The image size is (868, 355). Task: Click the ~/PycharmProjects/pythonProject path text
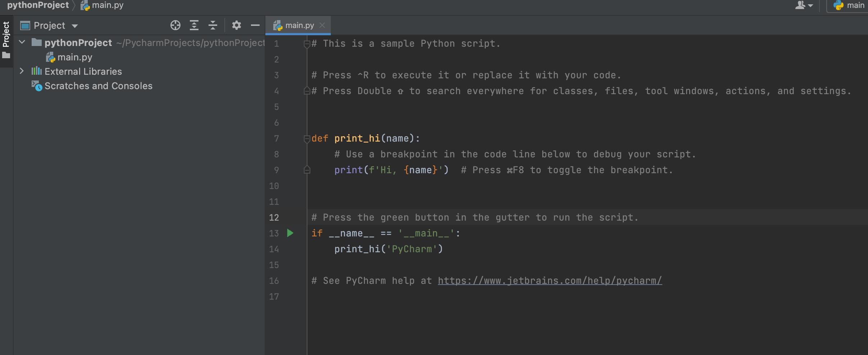pos(191,43)
